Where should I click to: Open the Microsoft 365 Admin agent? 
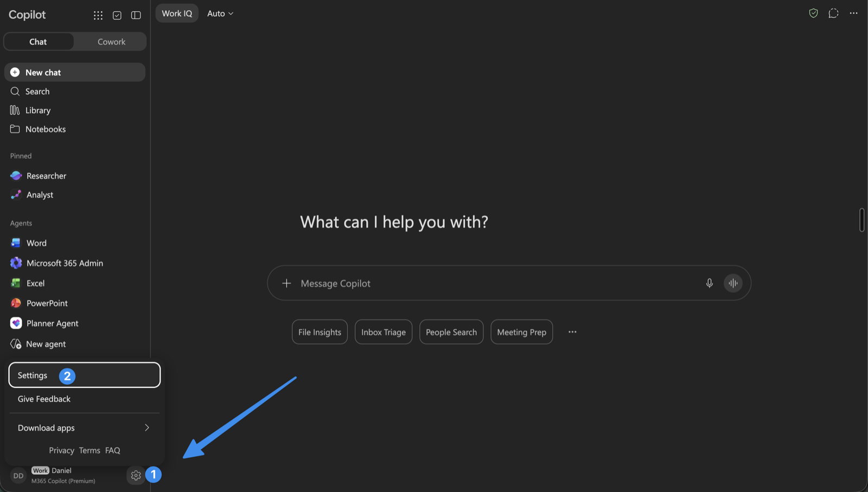click(75, 263)
